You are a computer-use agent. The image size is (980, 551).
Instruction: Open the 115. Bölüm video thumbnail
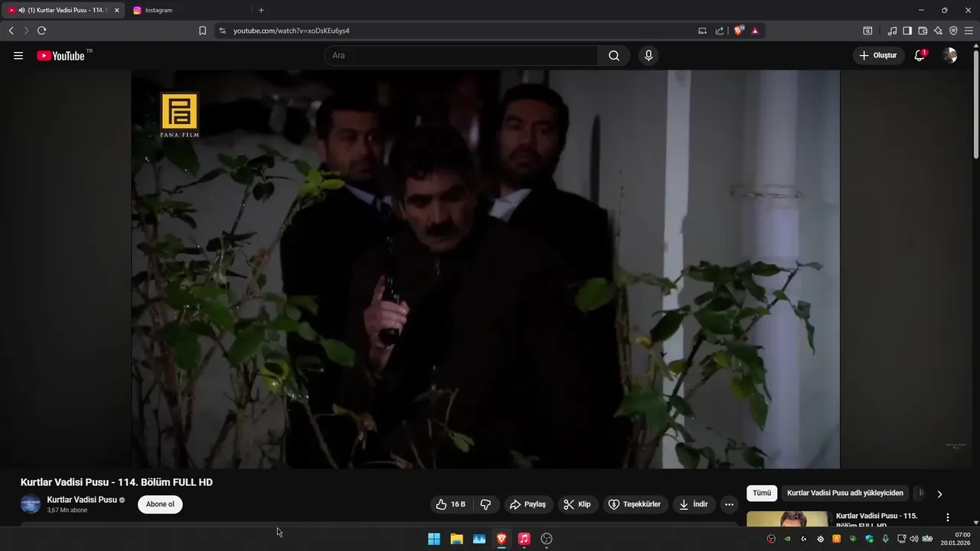click(787, 520)
